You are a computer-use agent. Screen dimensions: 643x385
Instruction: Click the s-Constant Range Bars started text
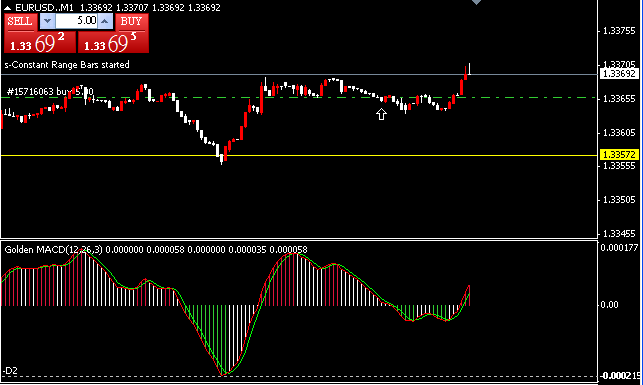(x=67, y=65)
